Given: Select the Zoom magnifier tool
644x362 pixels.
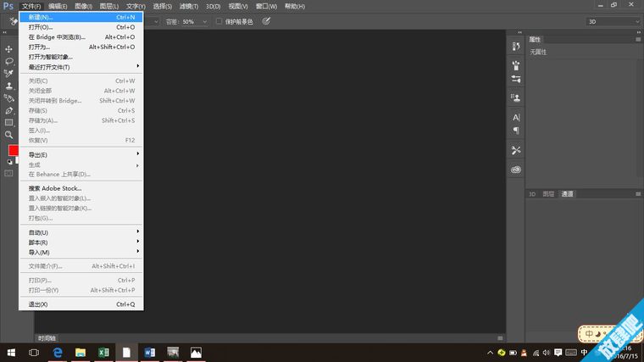Looking at the screenshot, I should pyautogui.click(x=8, y=135).
